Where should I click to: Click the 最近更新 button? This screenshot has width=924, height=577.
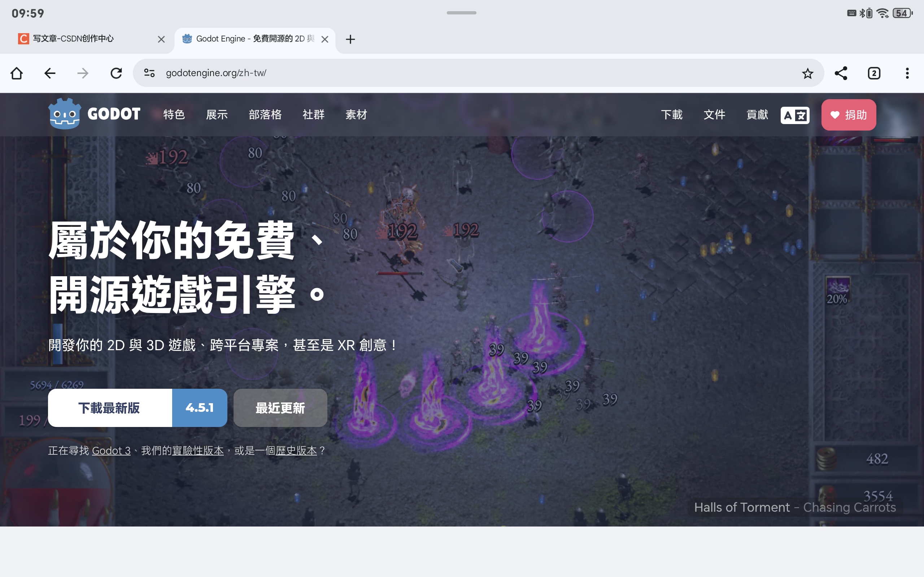point(280,408)
